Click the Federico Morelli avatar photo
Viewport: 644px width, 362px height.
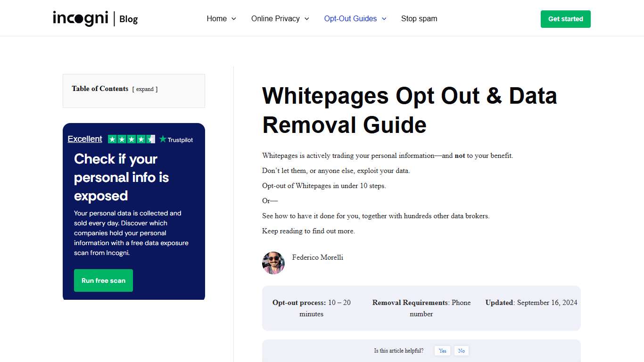coord(273,263)
